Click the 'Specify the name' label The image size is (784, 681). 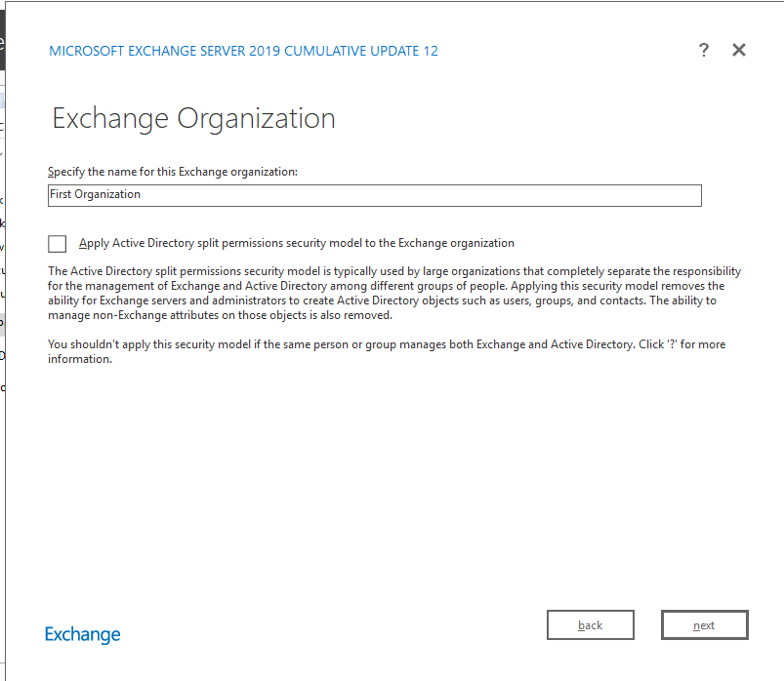pos(173,172)
